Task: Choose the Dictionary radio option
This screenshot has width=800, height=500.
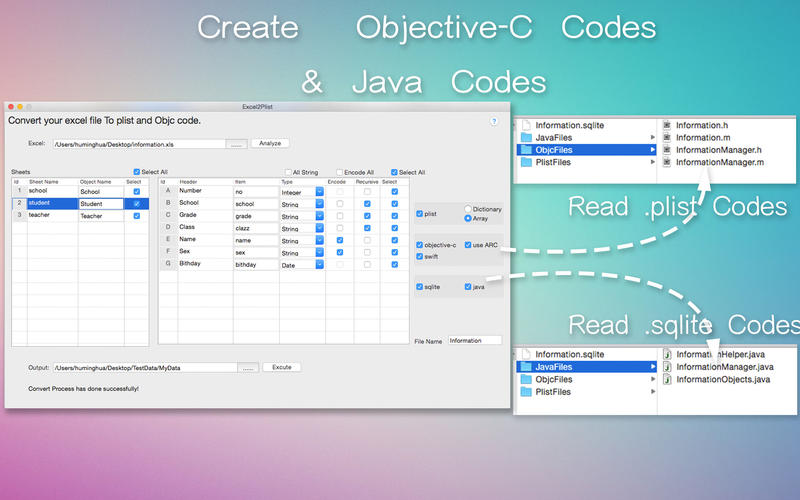Action: coord(468,209)
